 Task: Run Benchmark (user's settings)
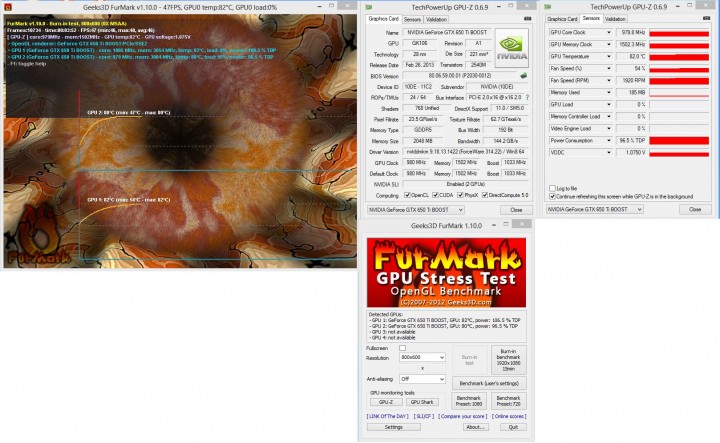[489, 383]
